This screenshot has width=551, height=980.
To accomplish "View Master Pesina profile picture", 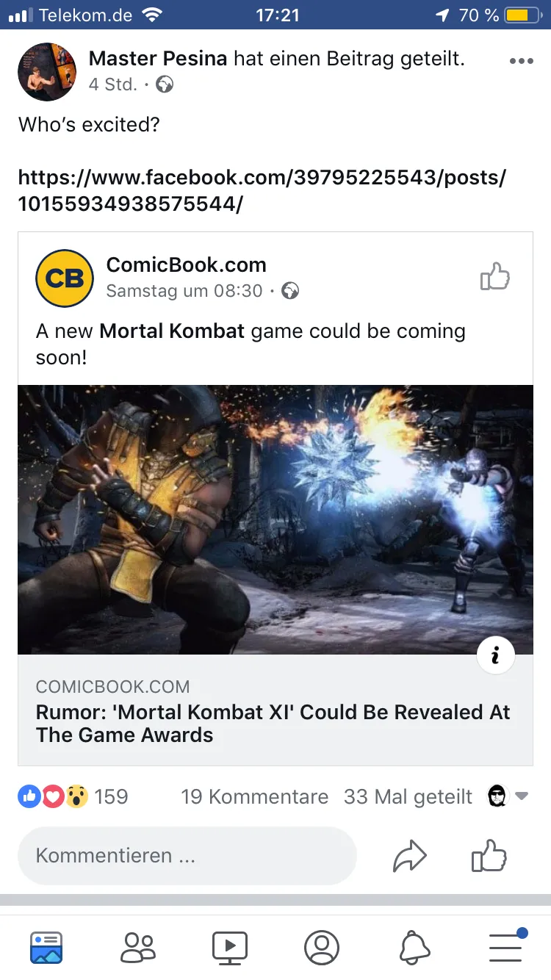I will tap(47, 72).
